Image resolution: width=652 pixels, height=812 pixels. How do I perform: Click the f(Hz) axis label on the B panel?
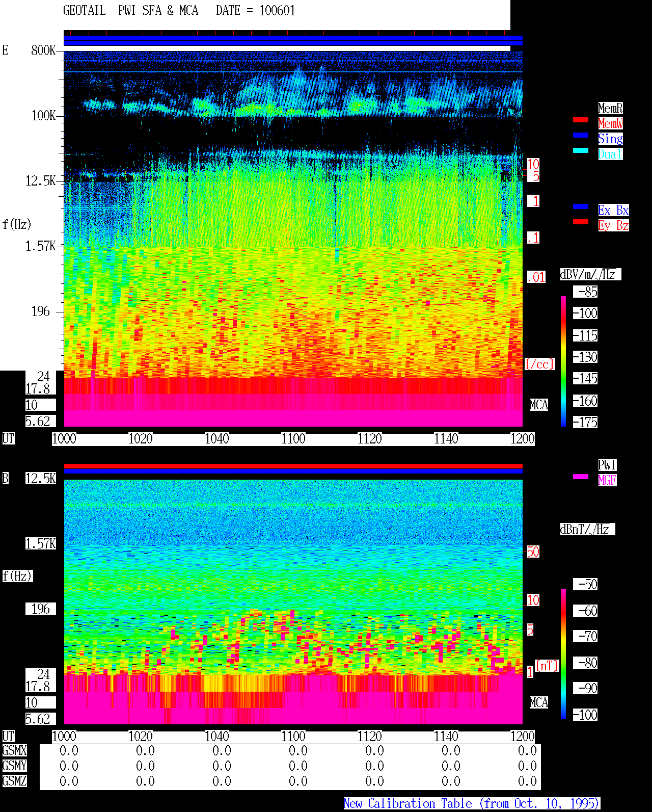17,576
